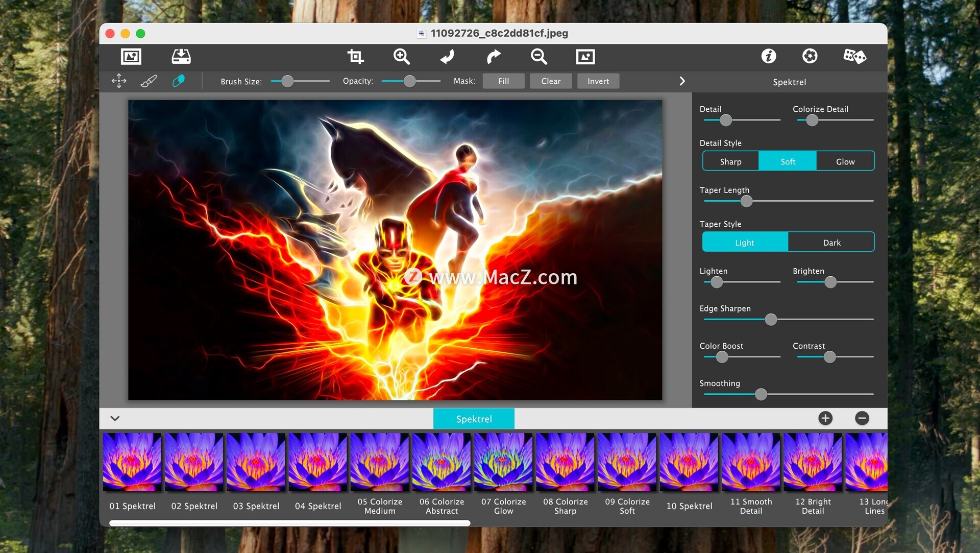Viewport: 980px width, 553px height.
Task: Select the 02 Spektrel preset thumbnail
Action: click(x=194, y=462)
